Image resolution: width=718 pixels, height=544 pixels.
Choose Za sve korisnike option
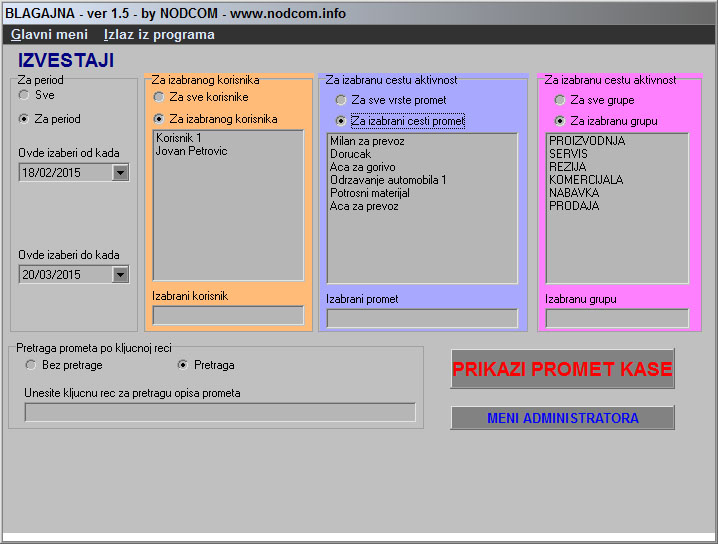pyautogui.click(x=159, y=97)
